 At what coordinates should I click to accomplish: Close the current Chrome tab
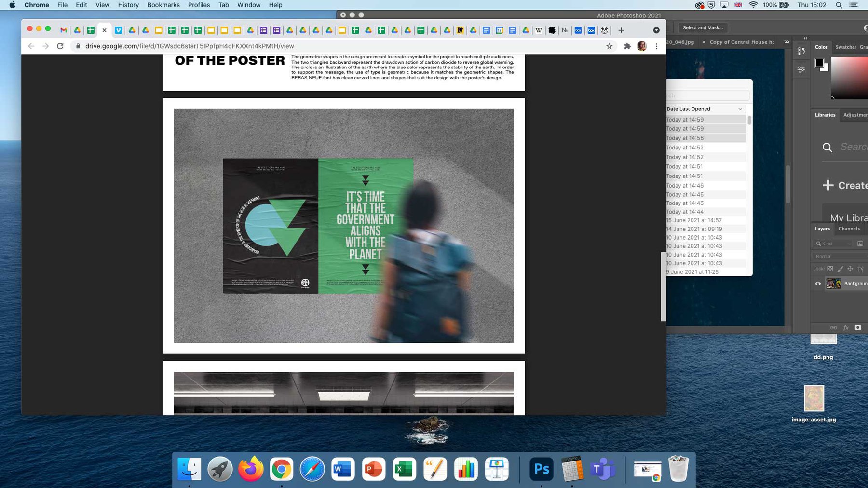click(104, 30)
